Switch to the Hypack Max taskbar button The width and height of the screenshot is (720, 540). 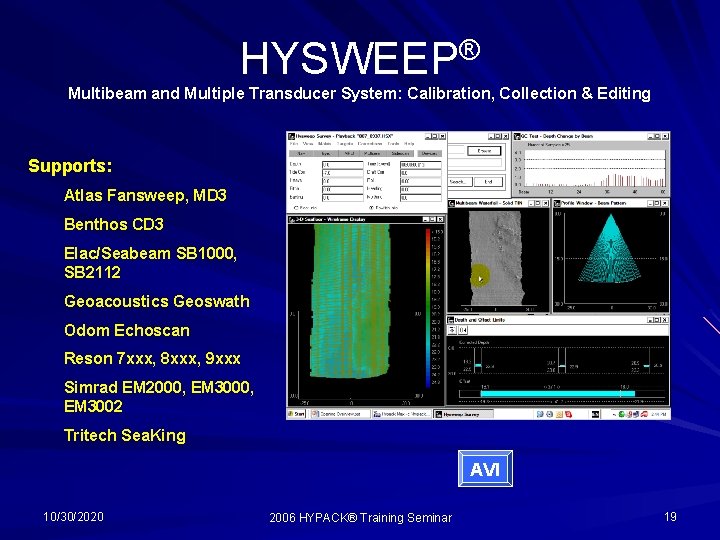coord(402,414)
